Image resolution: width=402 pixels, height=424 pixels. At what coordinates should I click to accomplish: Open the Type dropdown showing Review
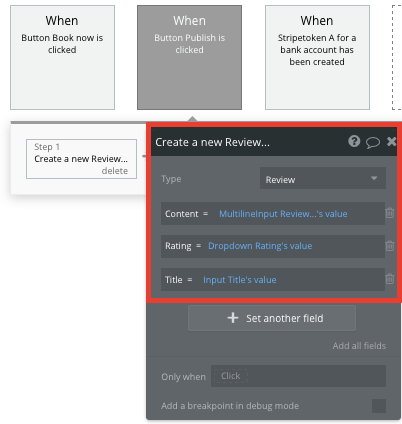323,179
